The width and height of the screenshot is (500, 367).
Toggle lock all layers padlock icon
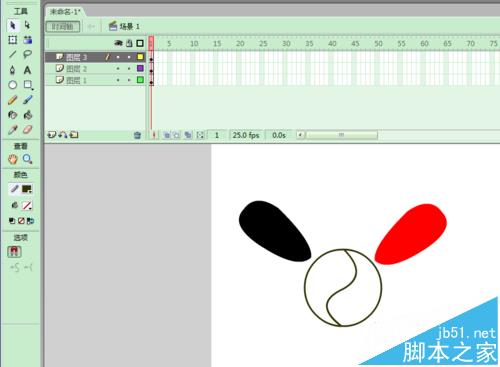coord(129,43)
